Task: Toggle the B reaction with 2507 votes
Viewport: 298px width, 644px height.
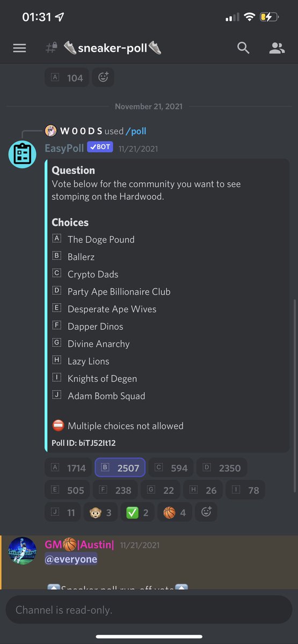Action: click(120, 468)
